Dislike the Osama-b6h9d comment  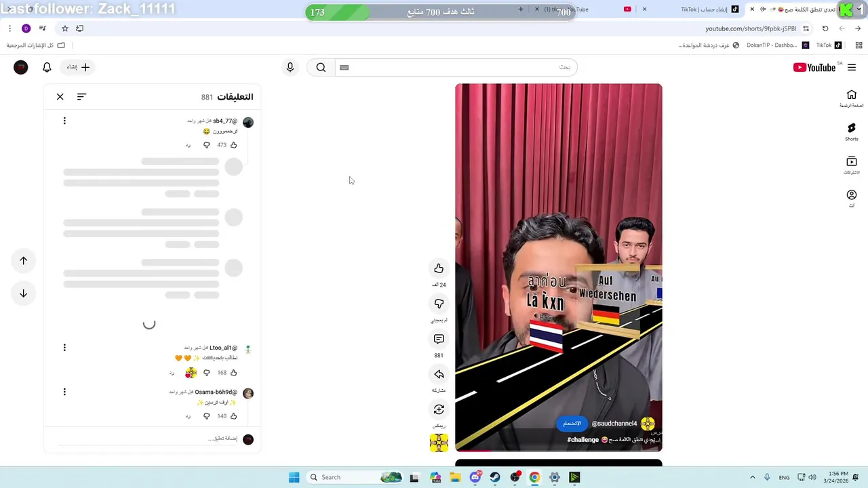tap(207, 416)
